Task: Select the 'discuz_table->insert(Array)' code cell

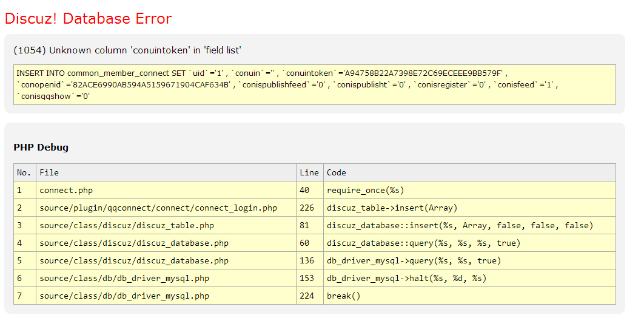Action: click(469, 208)
